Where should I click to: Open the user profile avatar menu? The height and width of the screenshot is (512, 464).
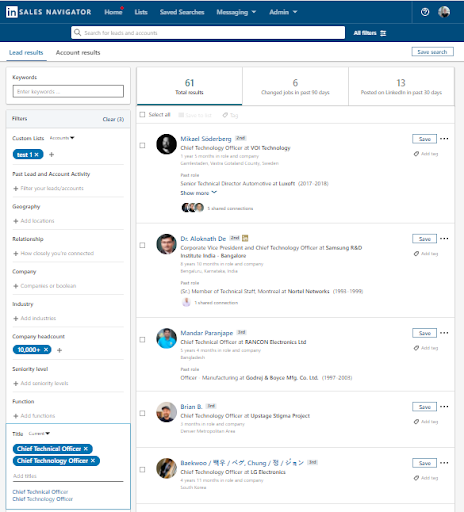(444, 12)
